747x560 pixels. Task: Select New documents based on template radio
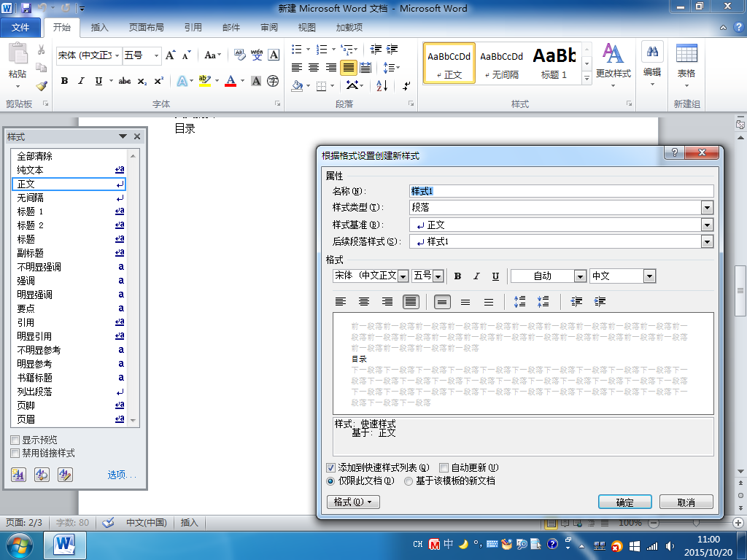point(409,481)
